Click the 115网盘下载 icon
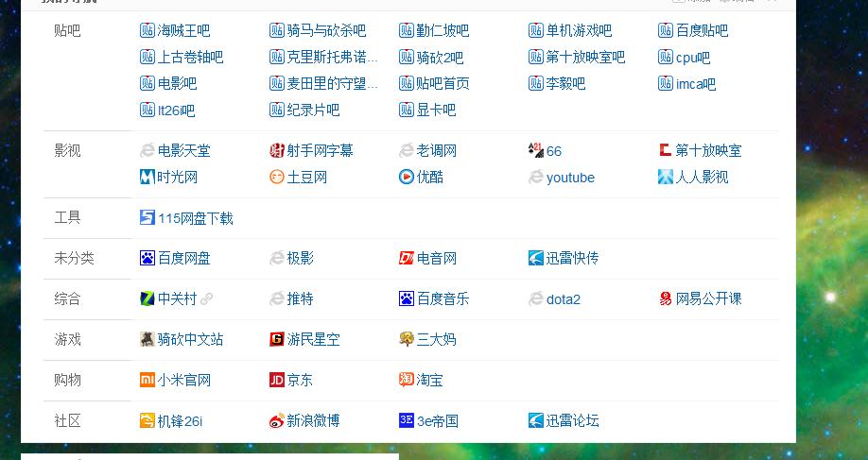This screenshot has width=868, height=460. pos(148,218)
